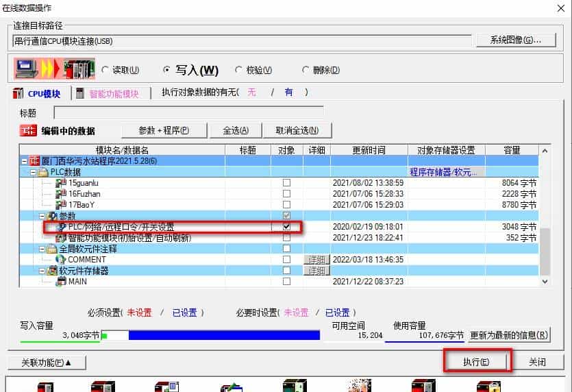Image resolution: width=572 pixels, height=392 pixels.
Task: Open 详细 button in 软元件存储器 row
Action: pyautogui.click(x=316, y=271)
